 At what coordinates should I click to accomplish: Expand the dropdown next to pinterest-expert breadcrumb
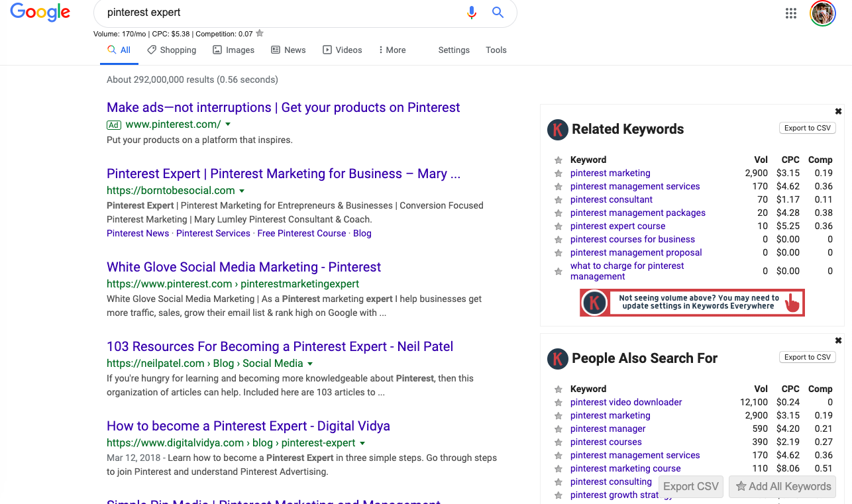[362, 442]
